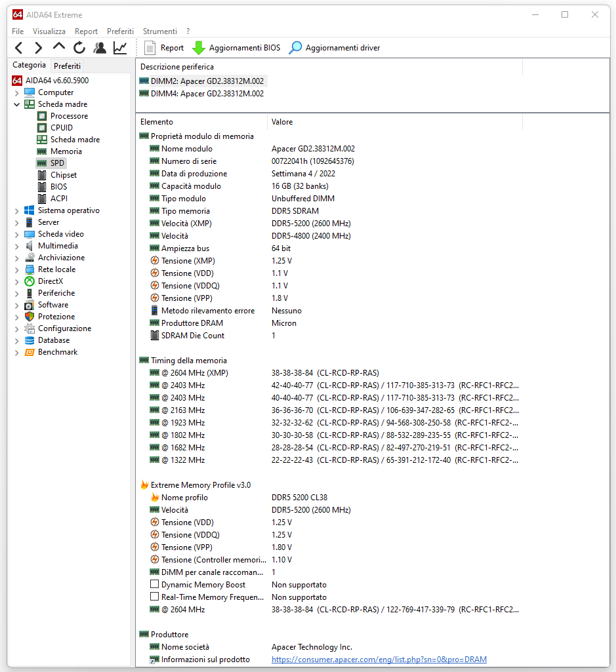Select the Processore icon in tree
Screen dimensions: 616x672
41,115
